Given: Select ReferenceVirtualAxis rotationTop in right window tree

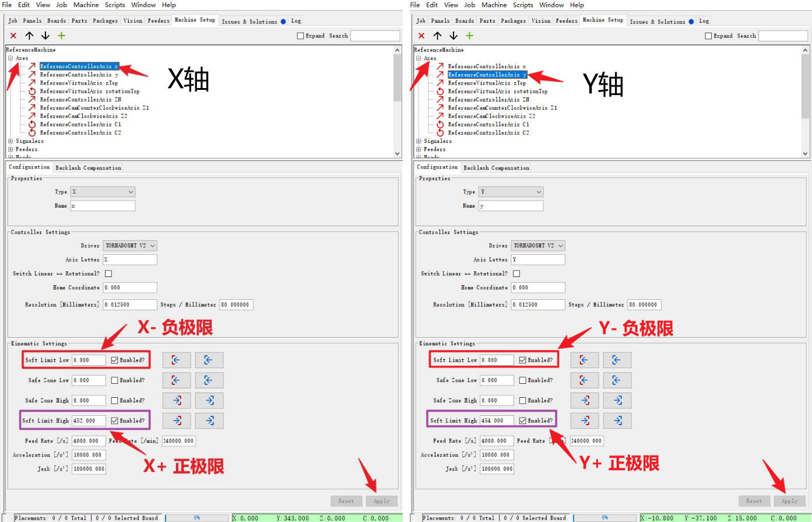Looking at the screenshot, I should [498, 92].
